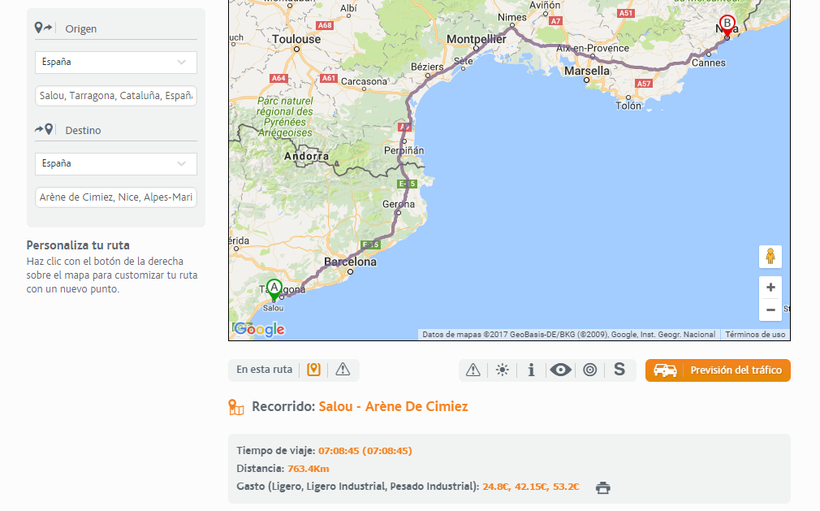Toggle the eye camera visibility layer

click(x=560, y=370)
